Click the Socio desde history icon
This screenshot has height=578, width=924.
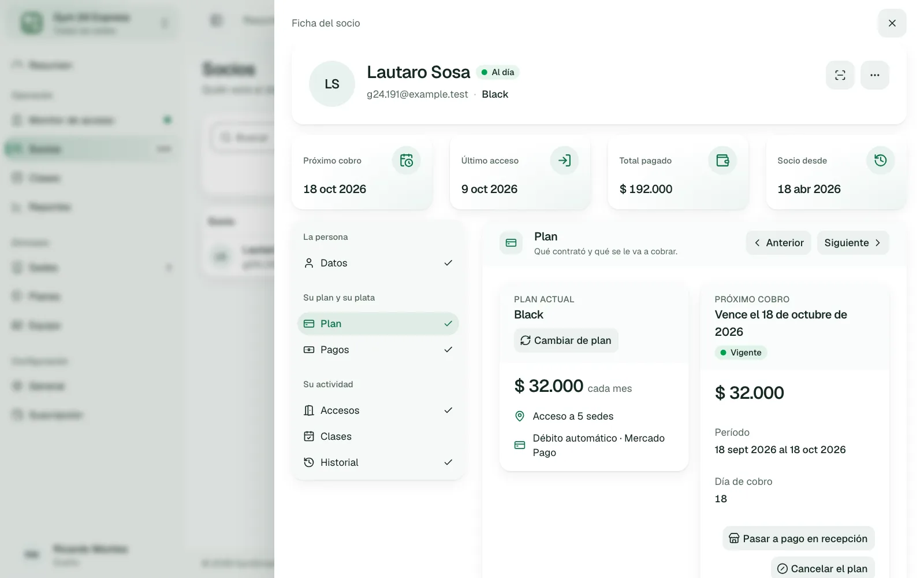[x=880, y=160]
